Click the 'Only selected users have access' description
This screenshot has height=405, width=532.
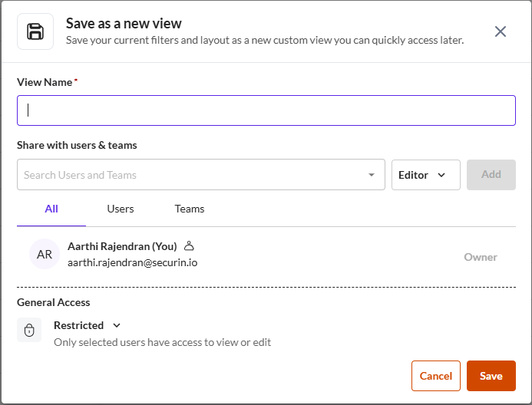click(162, 342)
